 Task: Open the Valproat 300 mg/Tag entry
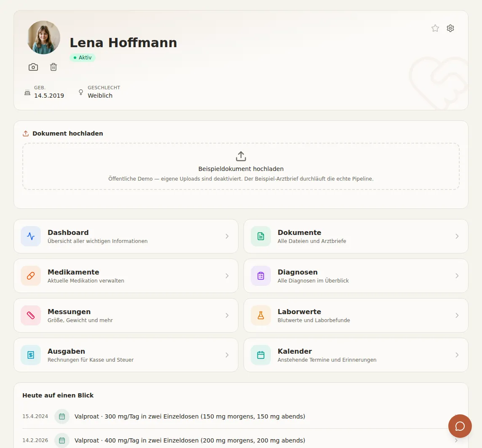pos(241,416)
